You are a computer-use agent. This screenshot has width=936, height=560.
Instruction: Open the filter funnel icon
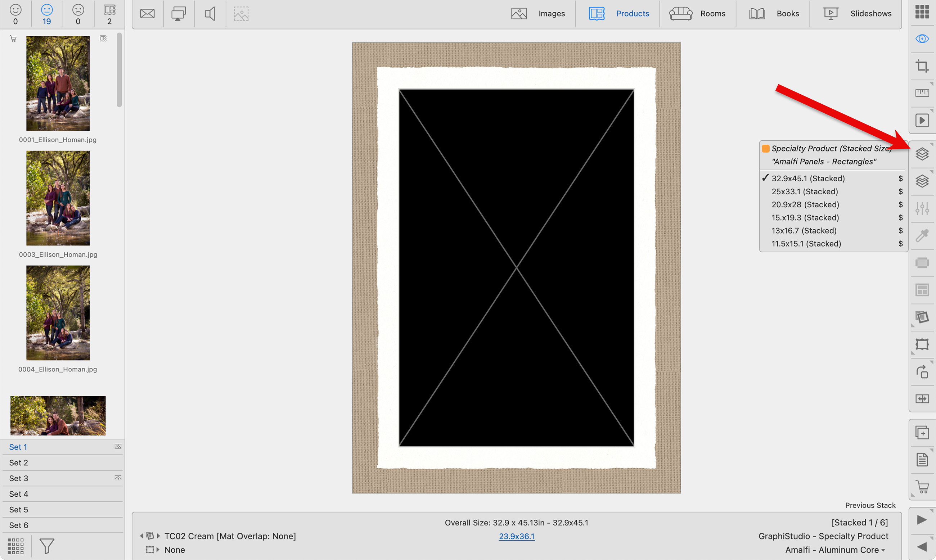point(47,546)
